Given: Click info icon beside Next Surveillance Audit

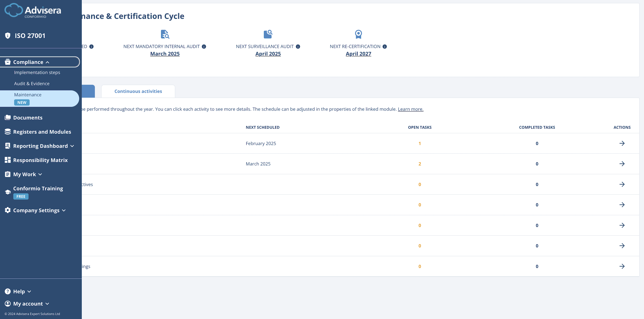Looking at the screenshot, I should (x=298, y=46).
